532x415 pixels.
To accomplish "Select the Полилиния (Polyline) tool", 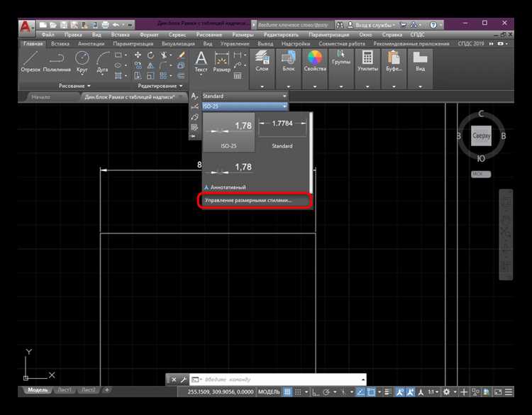I will coord(57,60).
